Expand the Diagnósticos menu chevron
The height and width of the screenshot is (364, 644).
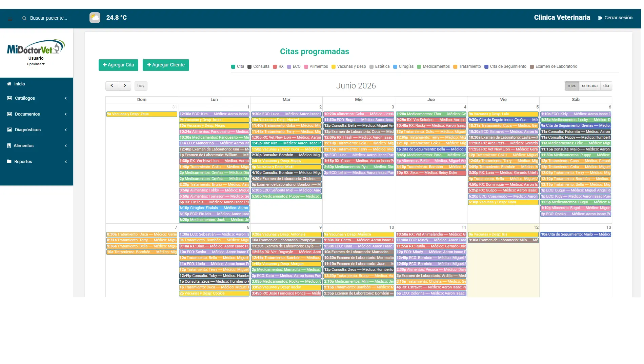tap(66, 130)
